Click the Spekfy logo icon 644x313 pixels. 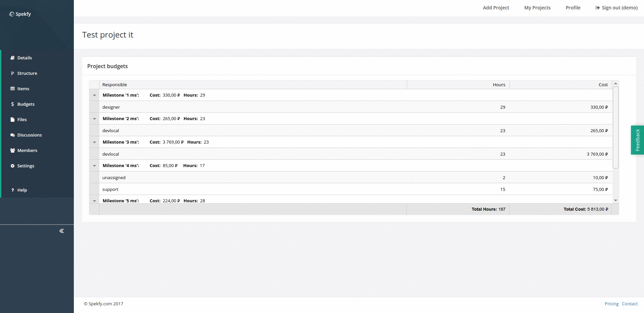[12, 14]
